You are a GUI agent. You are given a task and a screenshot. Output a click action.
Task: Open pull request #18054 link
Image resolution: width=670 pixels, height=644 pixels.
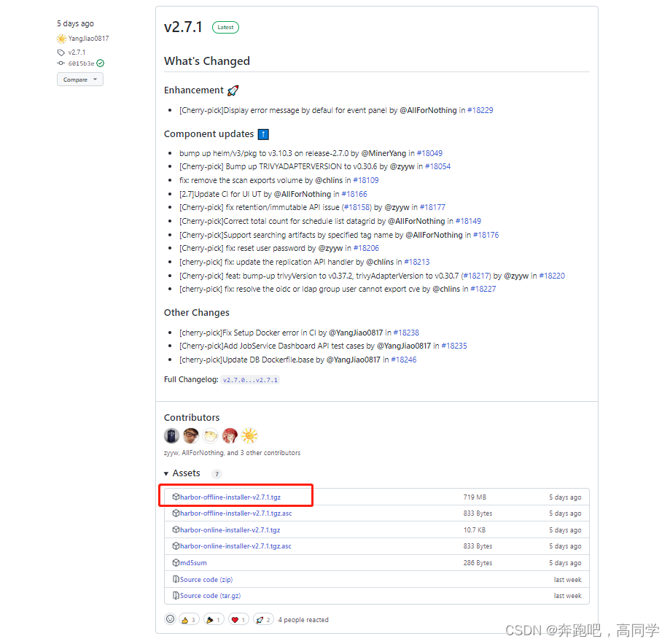click(x=437, y=166)
